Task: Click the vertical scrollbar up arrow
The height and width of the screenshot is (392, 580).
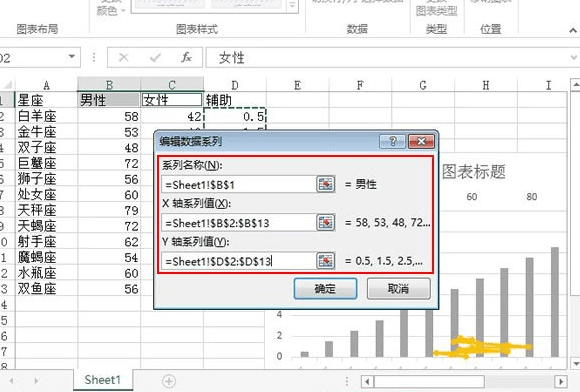Action: pos(575,85)
